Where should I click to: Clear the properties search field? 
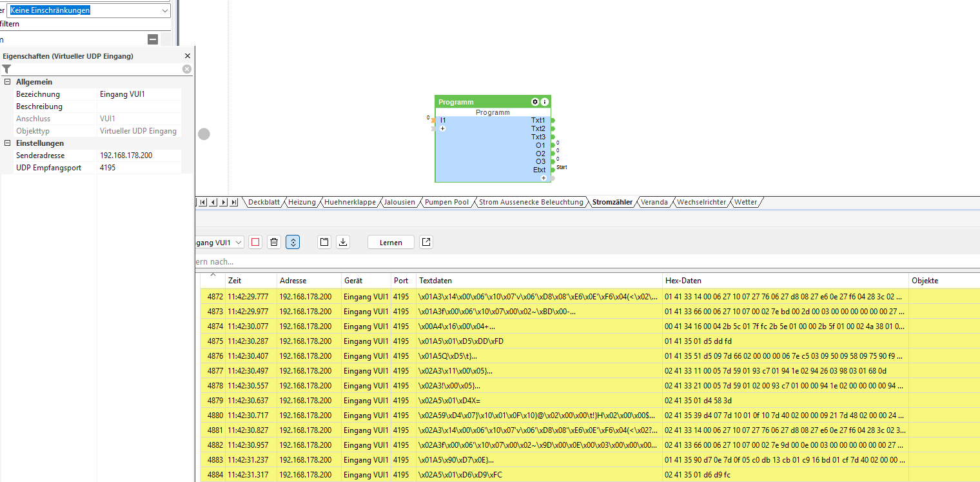click(187, 69)
